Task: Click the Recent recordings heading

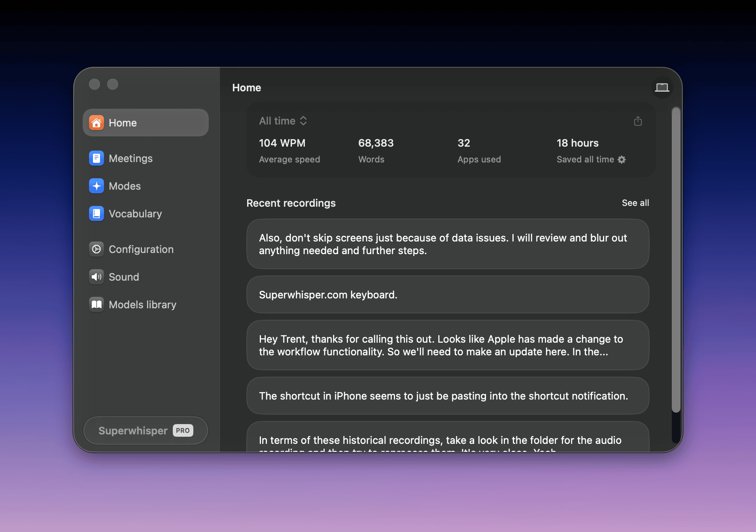Action: click(x=291, y=203)
